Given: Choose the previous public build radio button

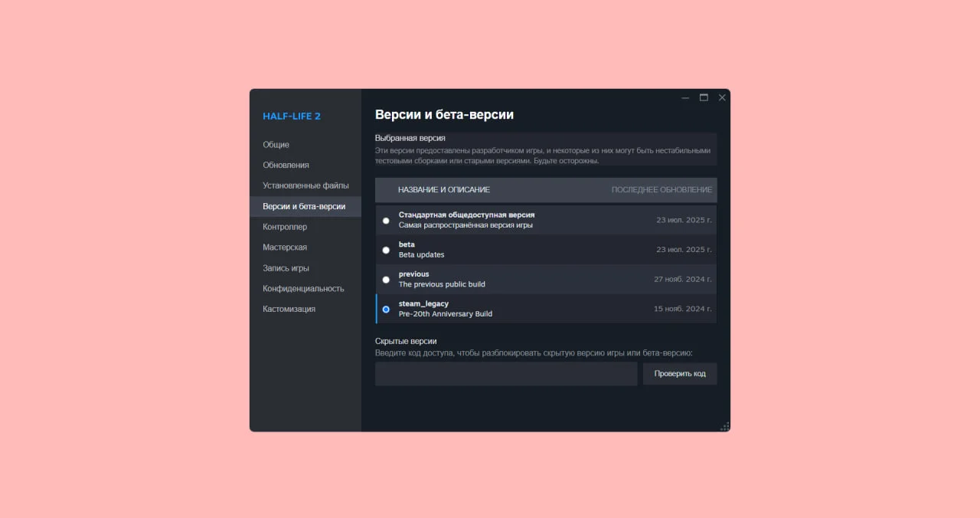Looking at the screenshot, I should click(386, 280).
